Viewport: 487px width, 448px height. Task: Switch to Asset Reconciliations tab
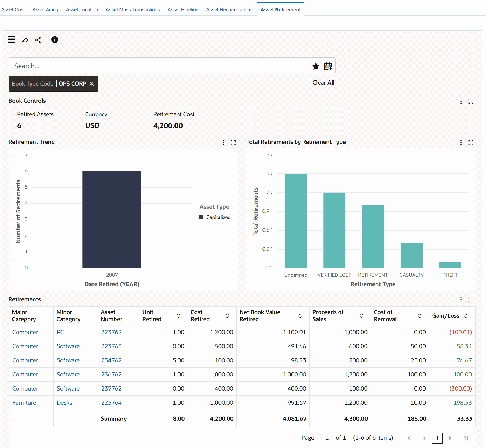click(x=229, y=10)
